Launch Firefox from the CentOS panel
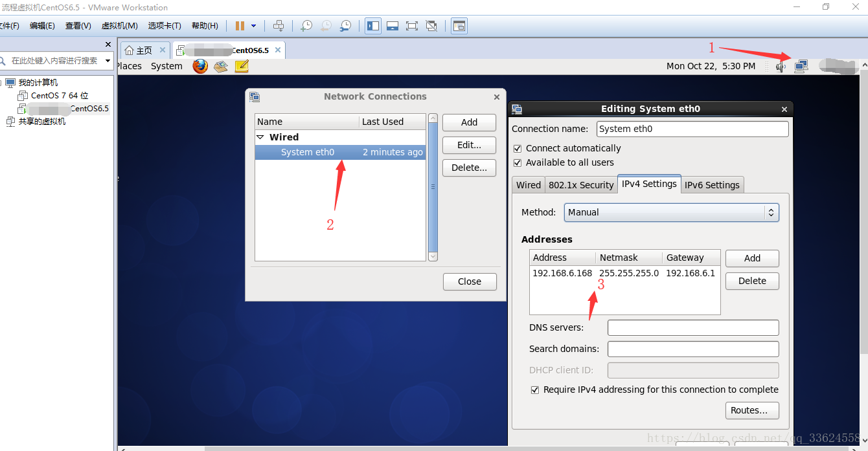 (200, 66)
